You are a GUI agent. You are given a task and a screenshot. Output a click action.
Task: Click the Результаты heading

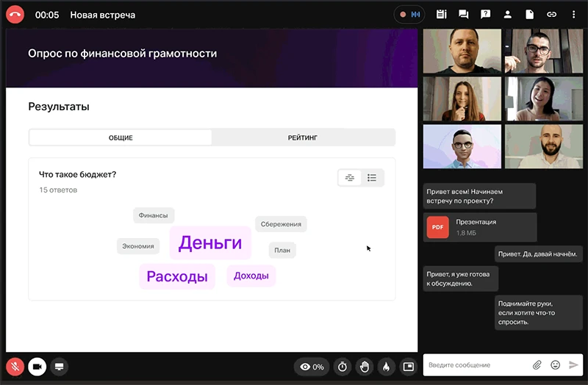pos(59,107)
